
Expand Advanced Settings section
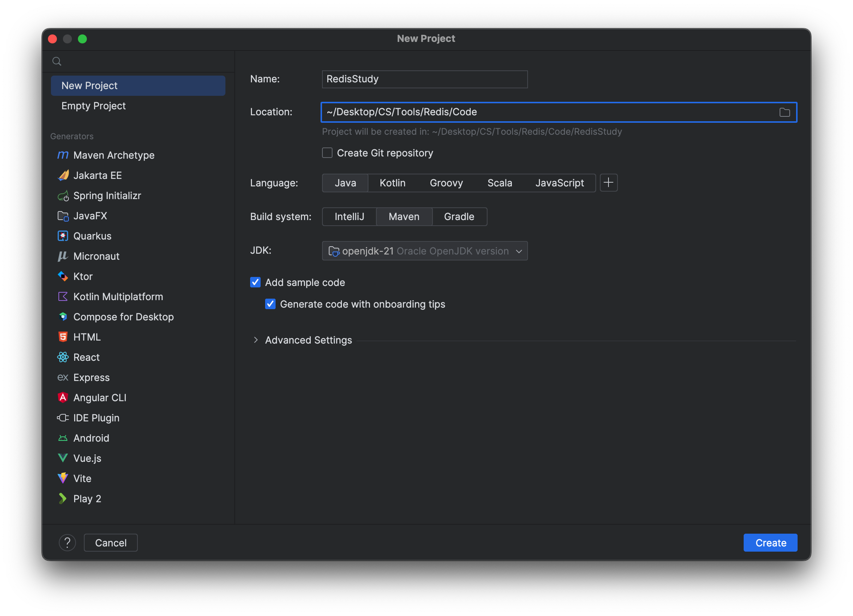point(256,340)
